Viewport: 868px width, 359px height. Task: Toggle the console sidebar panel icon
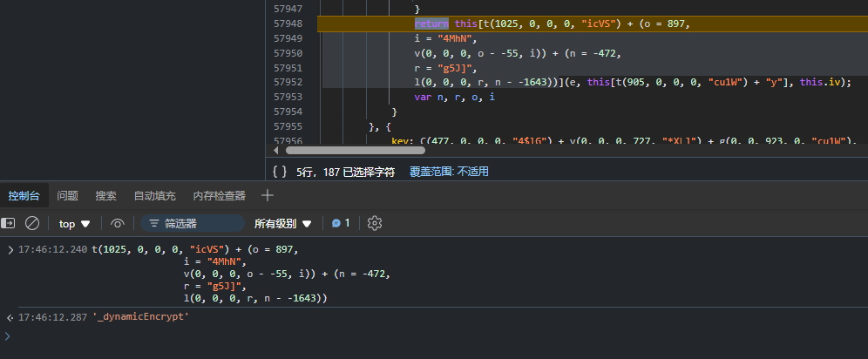coord(8,223)
